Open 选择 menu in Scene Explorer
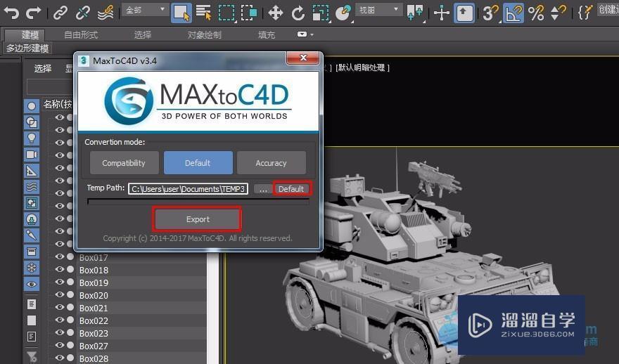The image size is (619, 364). pos(43,68)
